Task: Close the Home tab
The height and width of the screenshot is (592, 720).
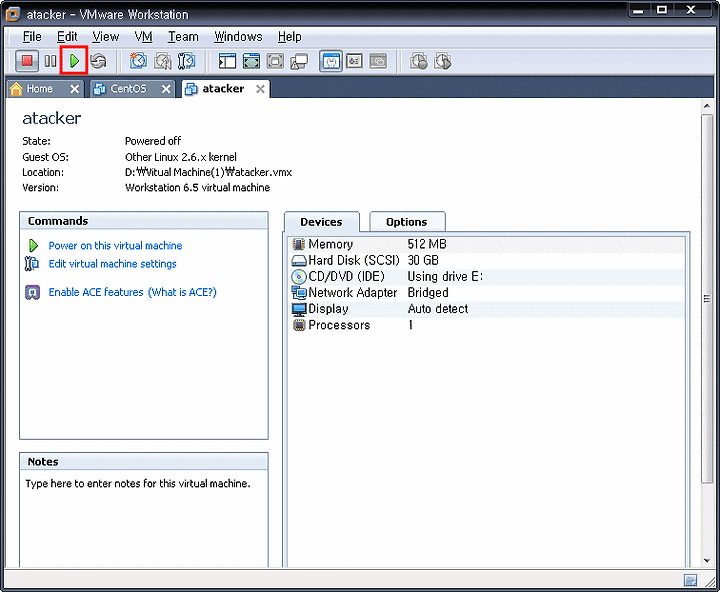Action: click(74, 89)
